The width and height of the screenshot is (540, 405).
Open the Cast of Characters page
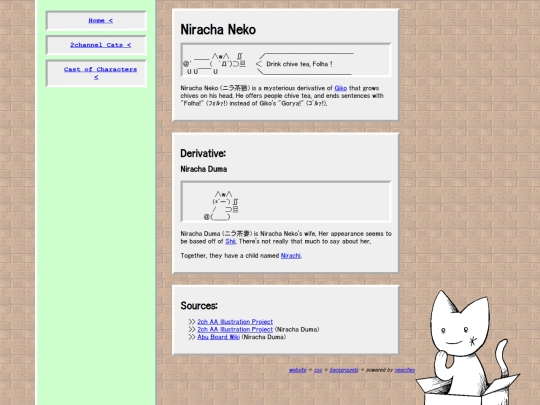100,73
